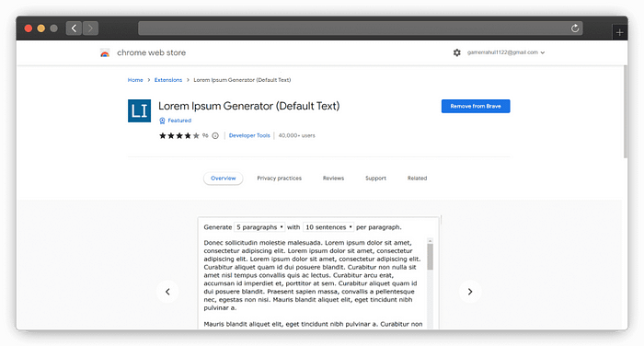The width and height of the screenshot is (644, 346).
Task: Click the yellow minimize window button
Action: click(41, 29)
